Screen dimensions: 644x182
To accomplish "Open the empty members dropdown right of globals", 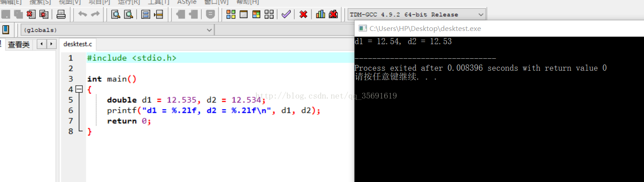I will pos(284,30).
